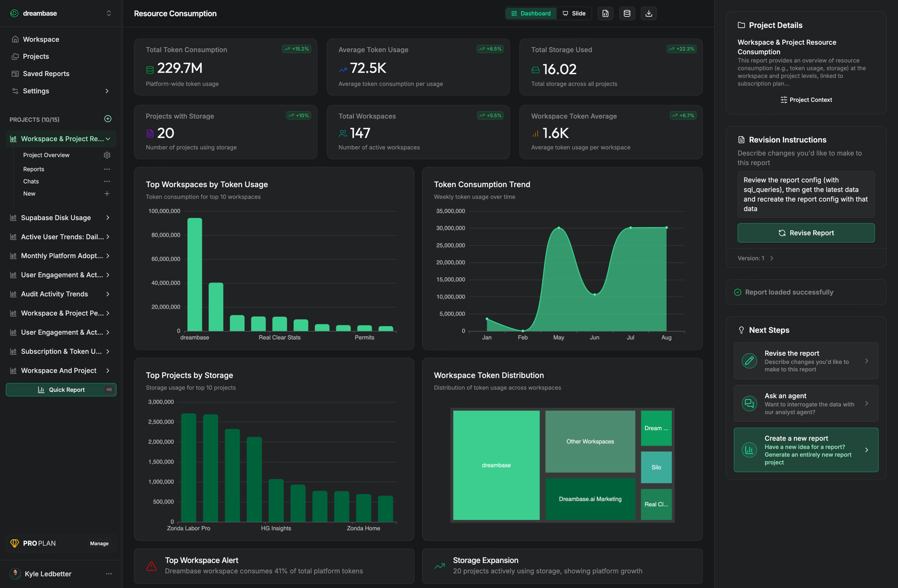Click plus icon beside New
Image resolution: width=898 pixels, height=588 pixels.
(107, 194)
